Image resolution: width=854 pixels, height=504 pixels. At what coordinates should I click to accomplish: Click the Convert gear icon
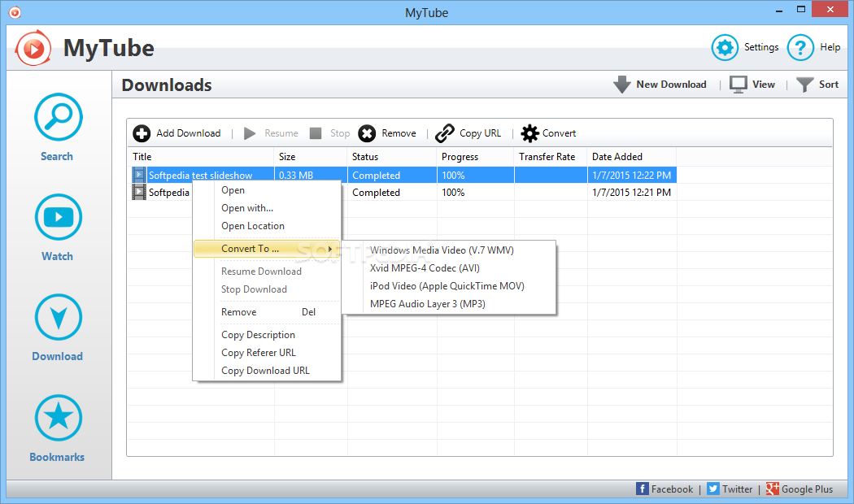(x=529, y=133)
